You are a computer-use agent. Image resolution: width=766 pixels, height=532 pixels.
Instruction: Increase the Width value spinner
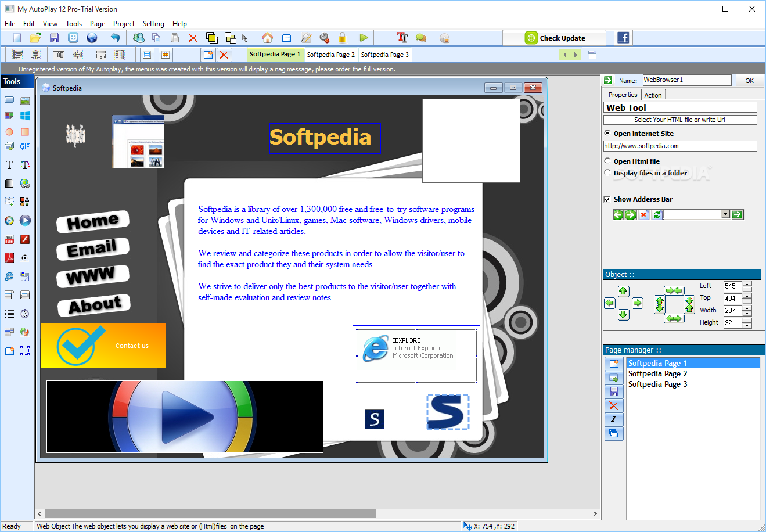[747, 308]
